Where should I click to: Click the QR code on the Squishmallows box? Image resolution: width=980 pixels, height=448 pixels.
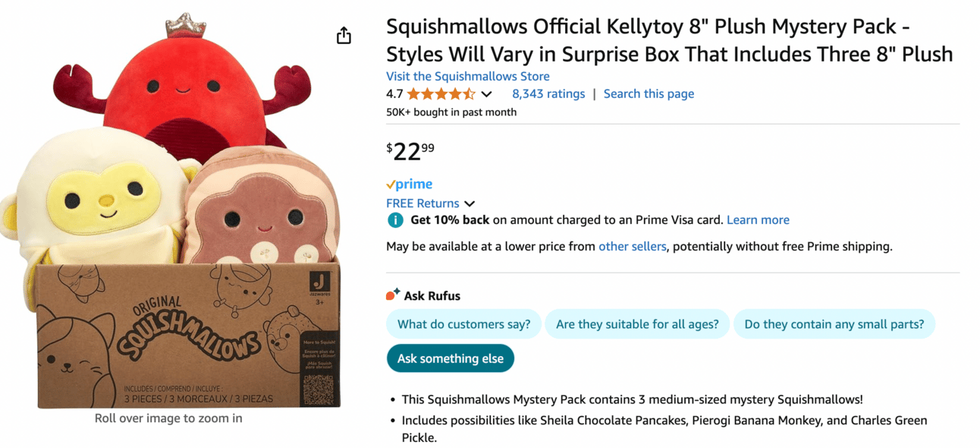(x=318, y=390)
